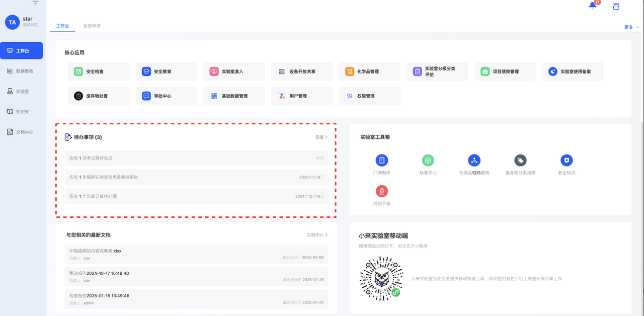Switch to the 全部申请 tab
This screenshot has height=316, width=644.
pos(92,26)
